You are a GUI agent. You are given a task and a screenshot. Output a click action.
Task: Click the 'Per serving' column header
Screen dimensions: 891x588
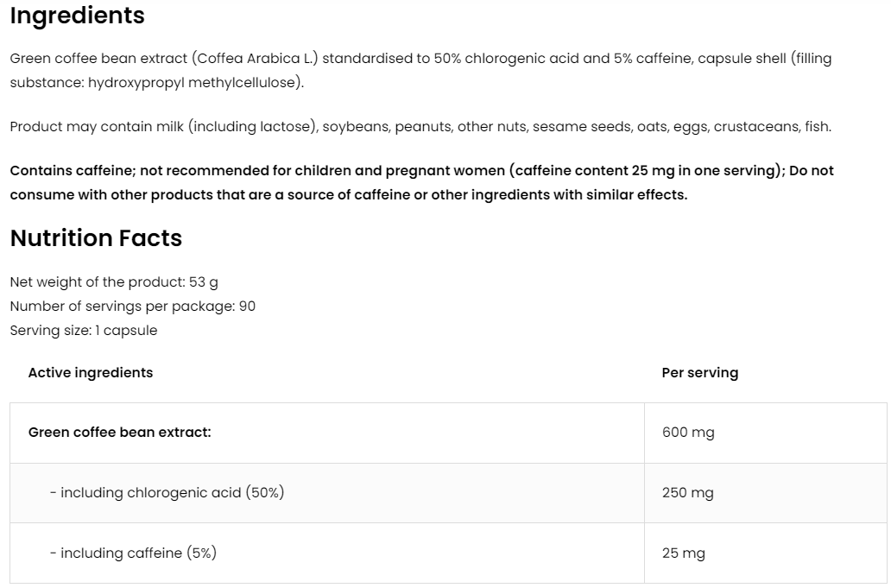(x=700, y=373)
